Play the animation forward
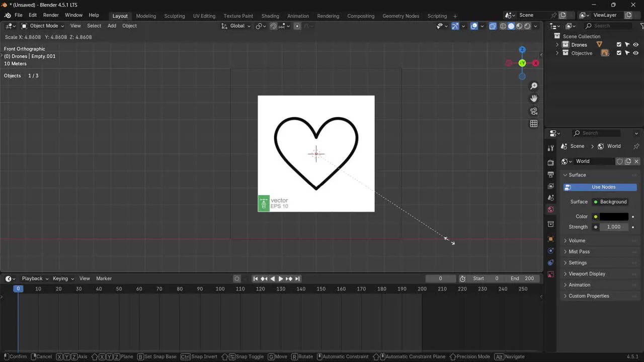644x362 pixels. click(x=281, y=279)
